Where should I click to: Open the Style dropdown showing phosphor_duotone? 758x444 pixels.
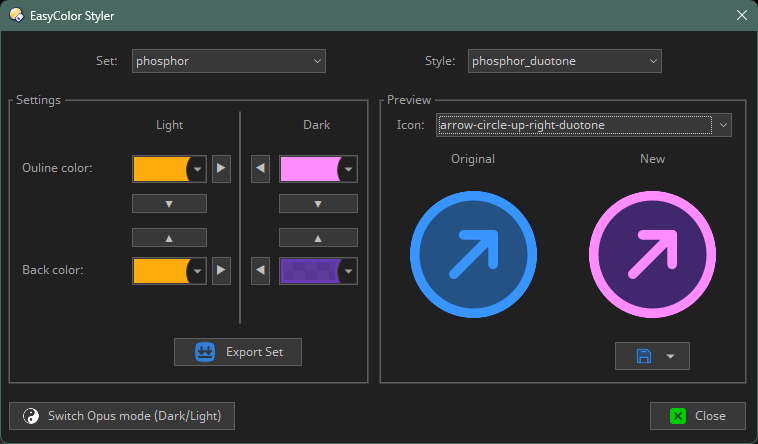(565, 61)
